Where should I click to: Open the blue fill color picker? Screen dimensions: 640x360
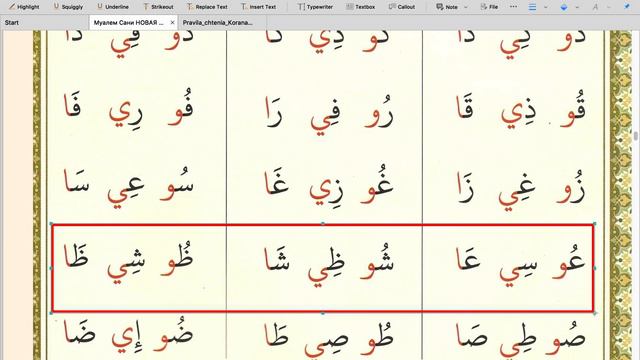pyautogui.click(x=564, y=7)
